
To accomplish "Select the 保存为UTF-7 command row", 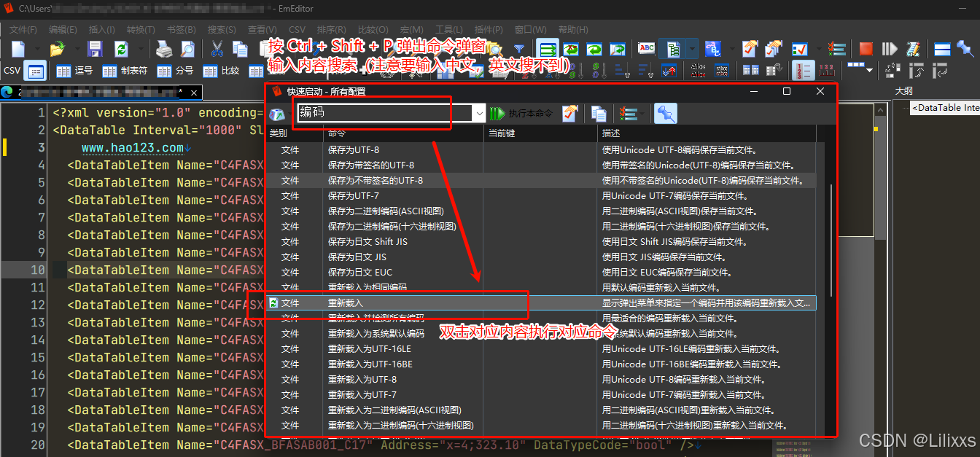I will [x=541, y=195].
